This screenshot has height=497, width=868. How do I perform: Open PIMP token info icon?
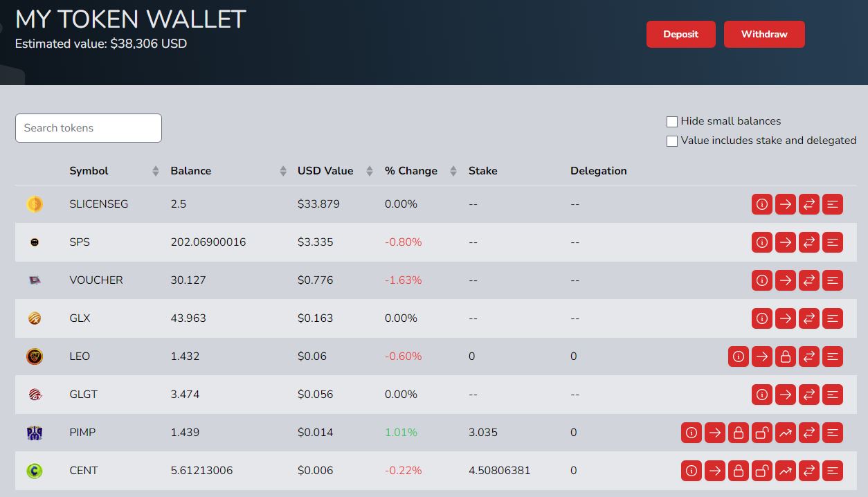coord(691,433)
